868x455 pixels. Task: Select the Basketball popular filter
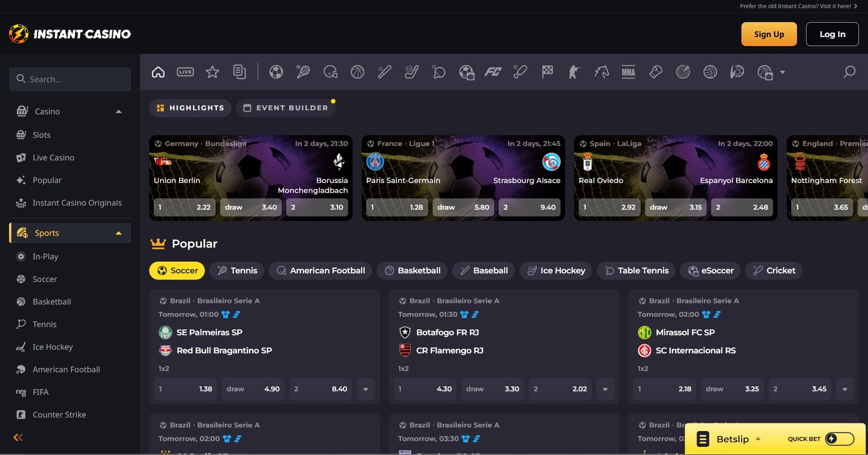click(412, 271)
